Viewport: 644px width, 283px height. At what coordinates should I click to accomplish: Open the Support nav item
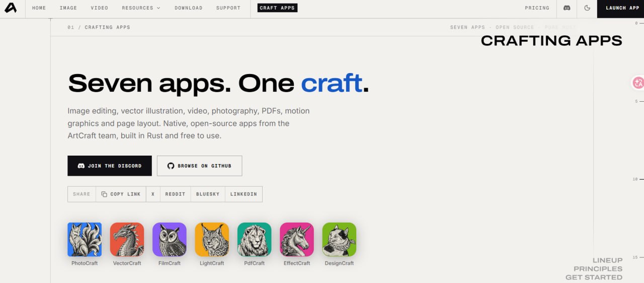(x=228, y=8)
